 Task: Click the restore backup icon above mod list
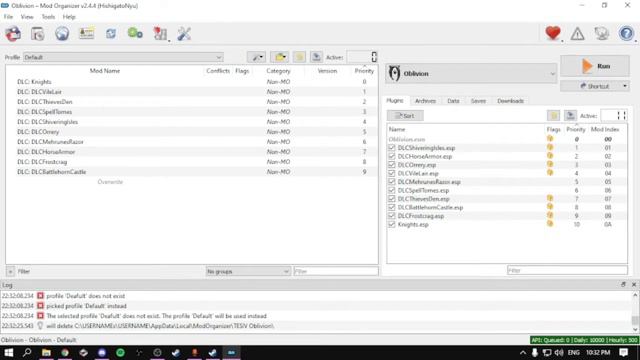[x=299, y=57]
